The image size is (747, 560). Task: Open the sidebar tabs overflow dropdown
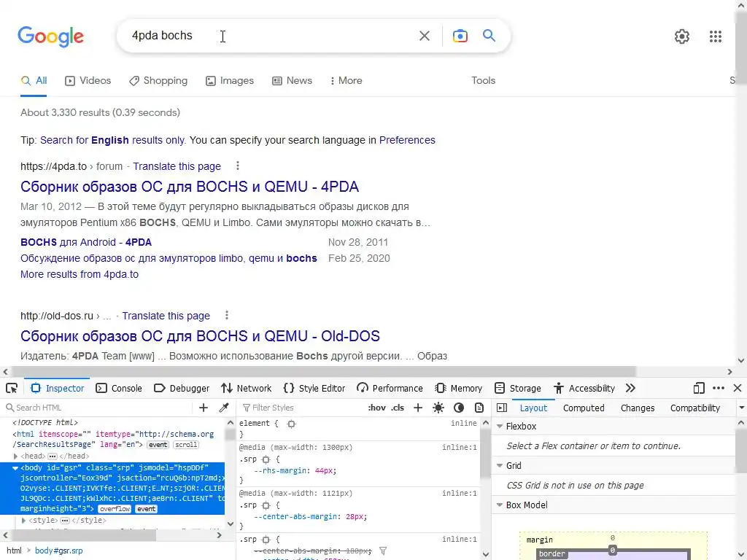[x=741, y=408]
